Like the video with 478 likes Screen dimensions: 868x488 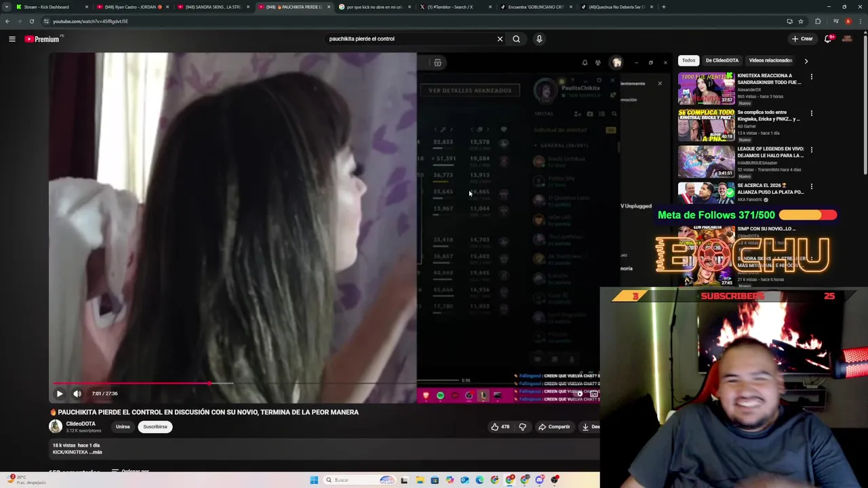coord(500,426)
